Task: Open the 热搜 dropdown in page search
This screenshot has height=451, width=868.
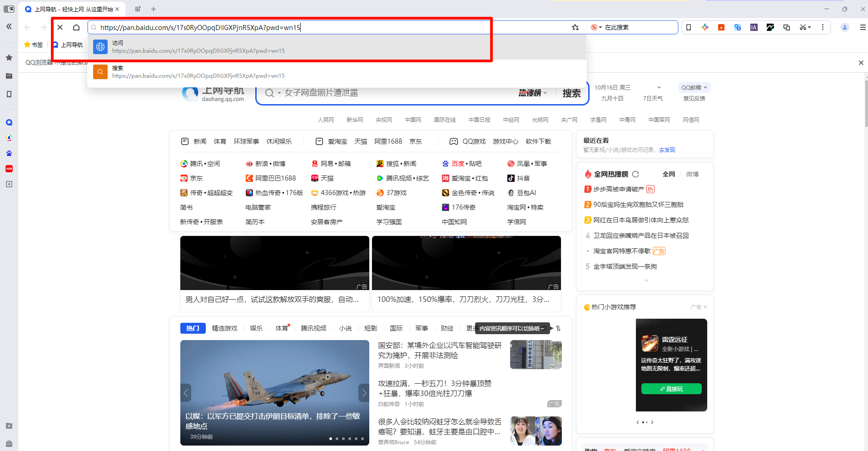Action: coord(533,93)
